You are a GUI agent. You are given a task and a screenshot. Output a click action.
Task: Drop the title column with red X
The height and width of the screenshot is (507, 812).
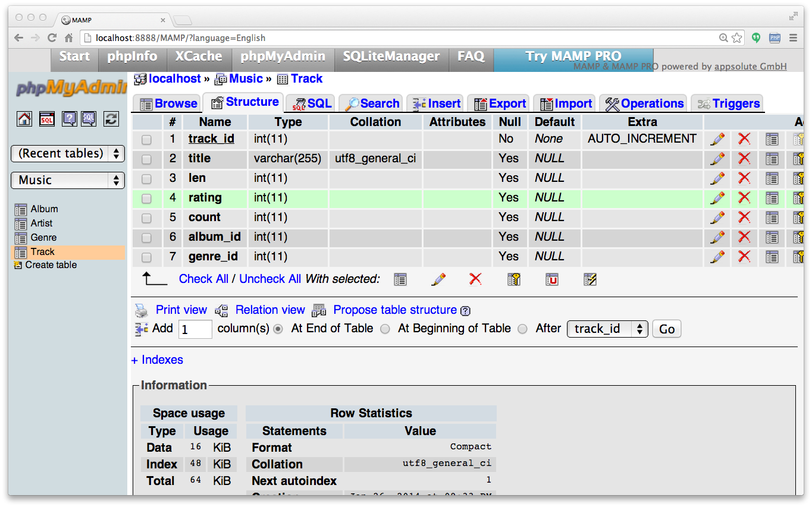(744, 159)
